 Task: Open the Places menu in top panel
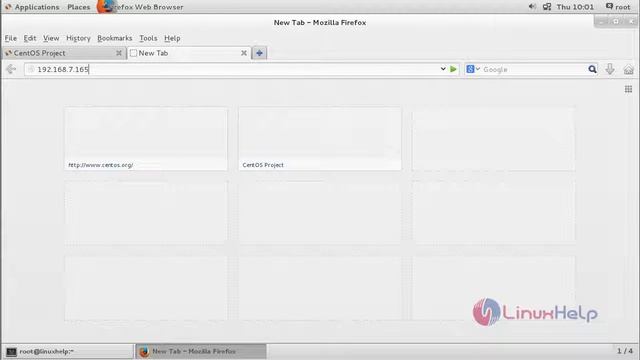pos(78,7)
